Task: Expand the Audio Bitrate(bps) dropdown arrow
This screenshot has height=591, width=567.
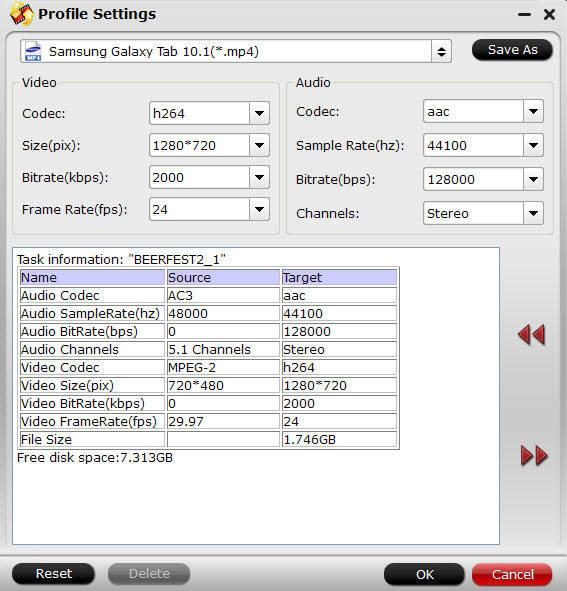Action: [x=533, y=179]
